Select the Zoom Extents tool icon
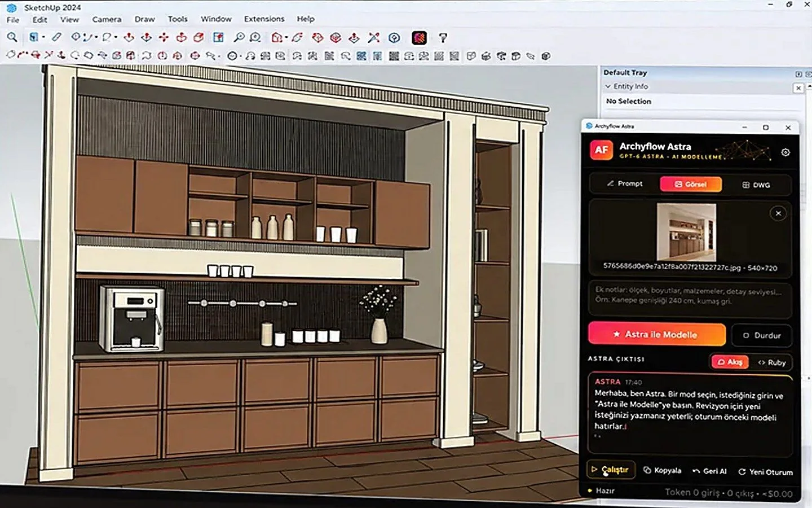This screenshot has height=508, width=812. point(255,37)
